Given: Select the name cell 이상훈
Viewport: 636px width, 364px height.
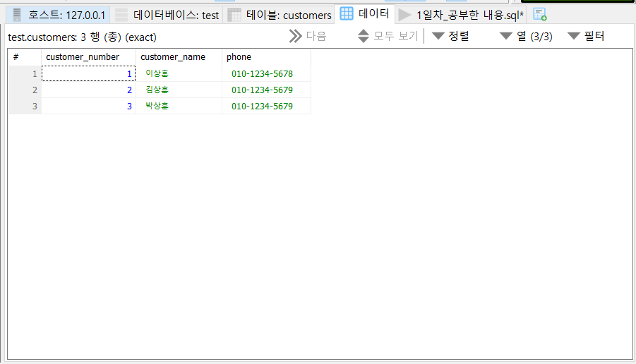Looking at the screenshot, I should 179,73.
